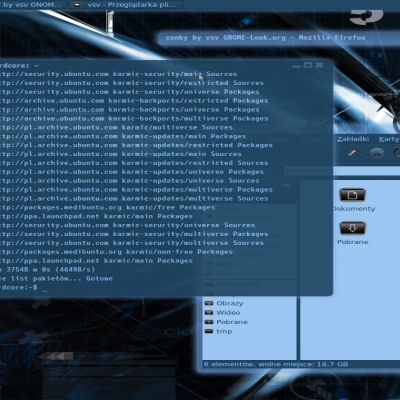Close the terminal window
This screenshot has height=400, width=400.
319,65
